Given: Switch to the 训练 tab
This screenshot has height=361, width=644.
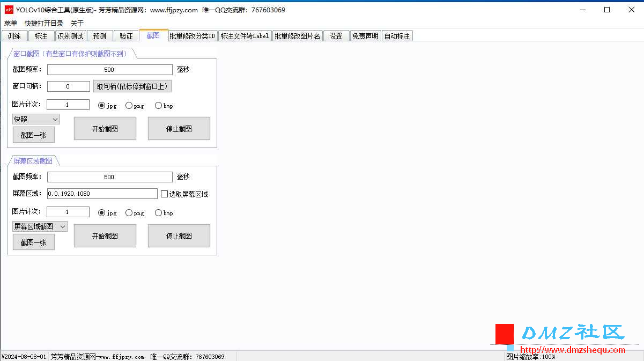Looking at the screenshot, I should click(14, 36).
